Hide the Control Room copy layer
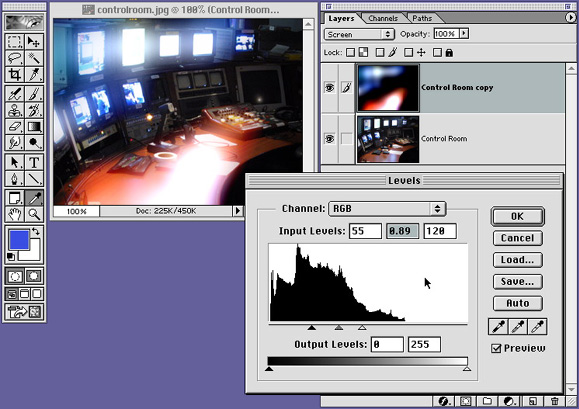This screenshot has height=409, width=579. 329,87
